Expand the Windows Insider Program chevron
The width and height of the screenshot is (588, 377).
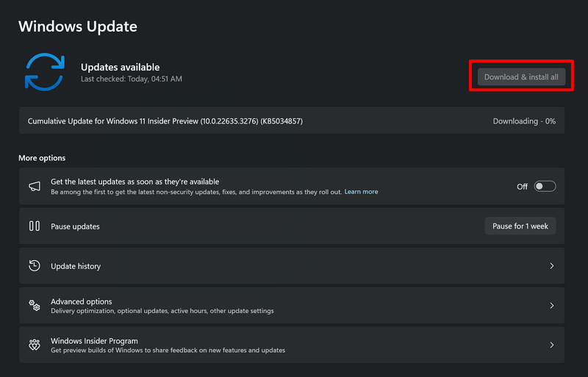[551, 345]
